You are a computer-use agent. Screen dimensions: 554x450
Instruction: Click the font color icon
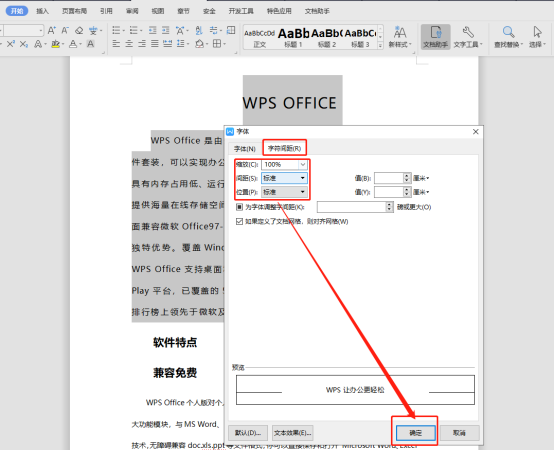tap(73, 44)
